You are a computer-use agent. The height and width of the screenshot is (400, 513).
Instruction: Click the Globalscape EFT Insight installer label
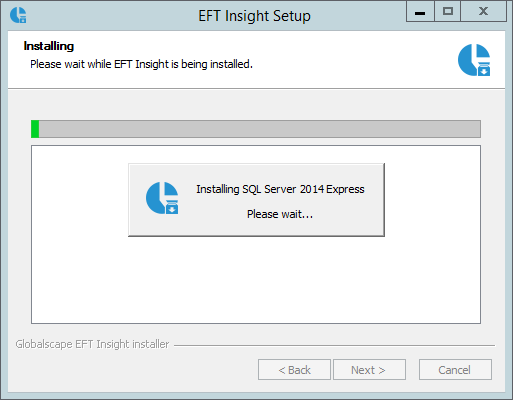tap(92, 344)
